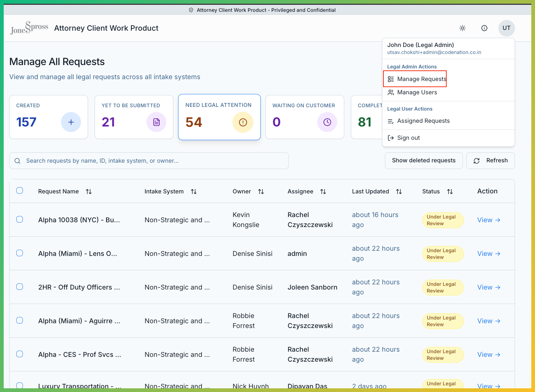
Task: Click the search magnifier icon
Action: [x=17, y=160]
